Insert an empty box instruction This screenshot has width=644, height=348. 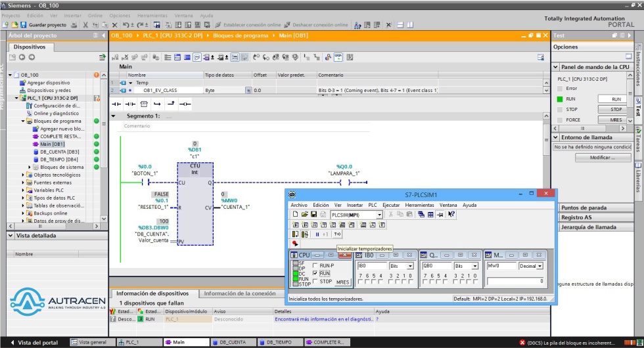coord(144,104)
